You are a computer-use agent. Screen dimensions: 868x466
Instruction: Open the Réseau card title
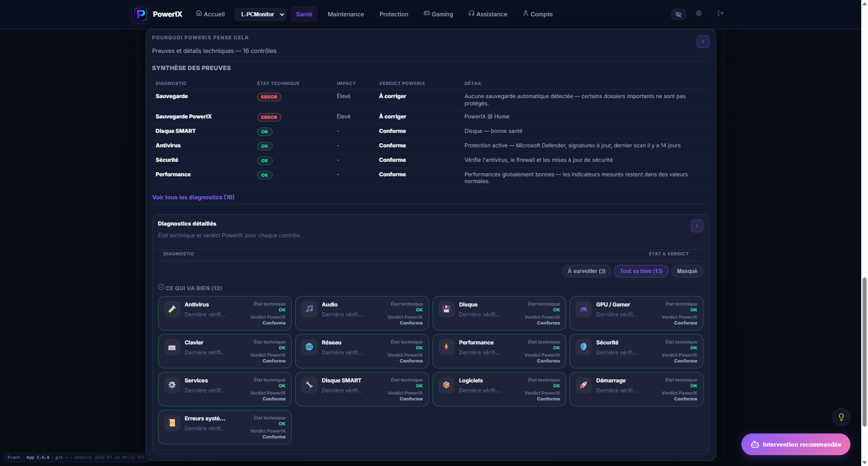(x=331, y=343)
